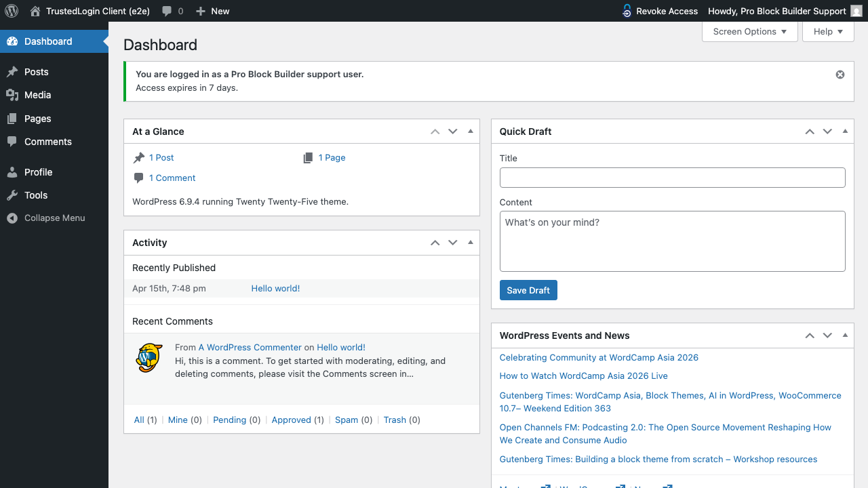Click the Save Draft button
Viewport: 868px width, 488px height.
pyautogui.click(x=528, y=290)
